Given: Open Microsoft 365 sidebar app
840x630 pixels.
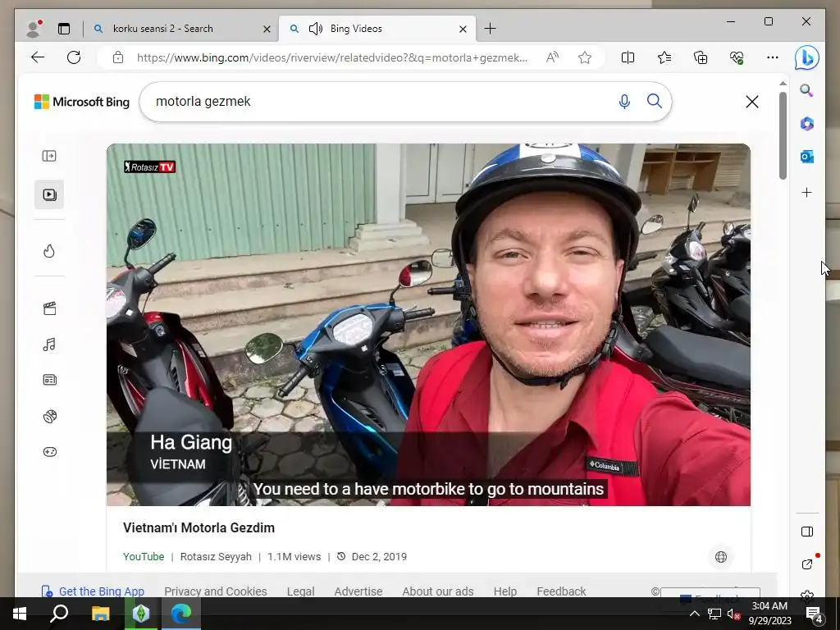Looking at the screenshot, I should (x=807, y=124).
